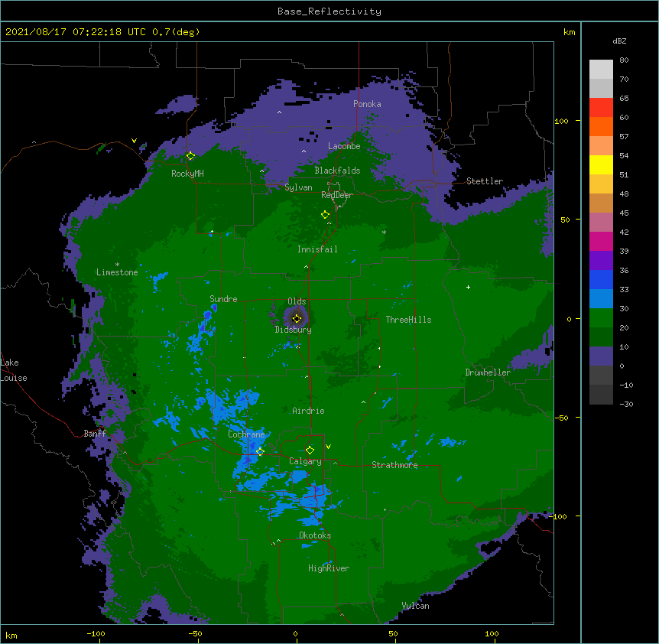The height and width of the screenshot is (644, 659).
Task: Click the Calgary city label
Action: [305, 461]
